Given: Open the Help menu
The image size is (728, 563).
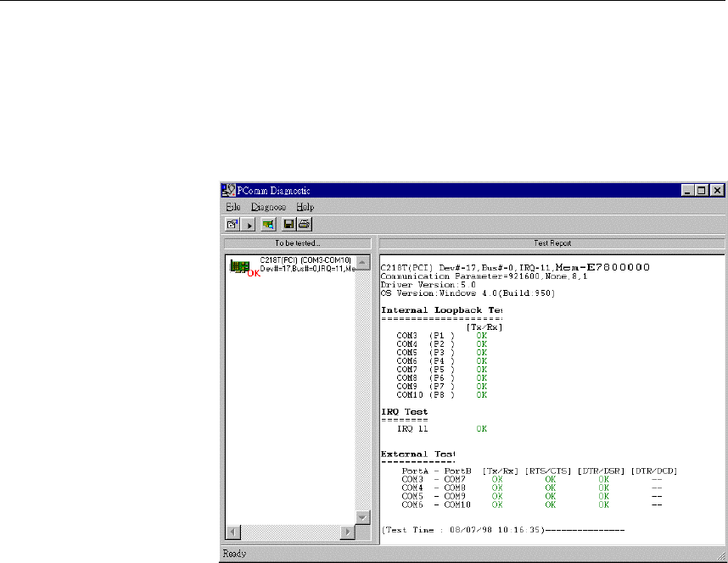Looking at the screenshot, I should point(305,207).
